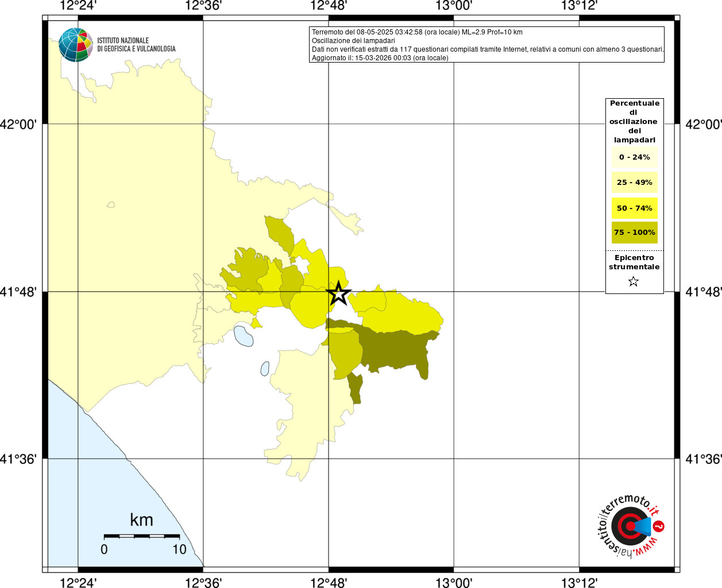Click the epicenter star on the map
This screenshot has height=588, width=722.
[x=339, y=293]
